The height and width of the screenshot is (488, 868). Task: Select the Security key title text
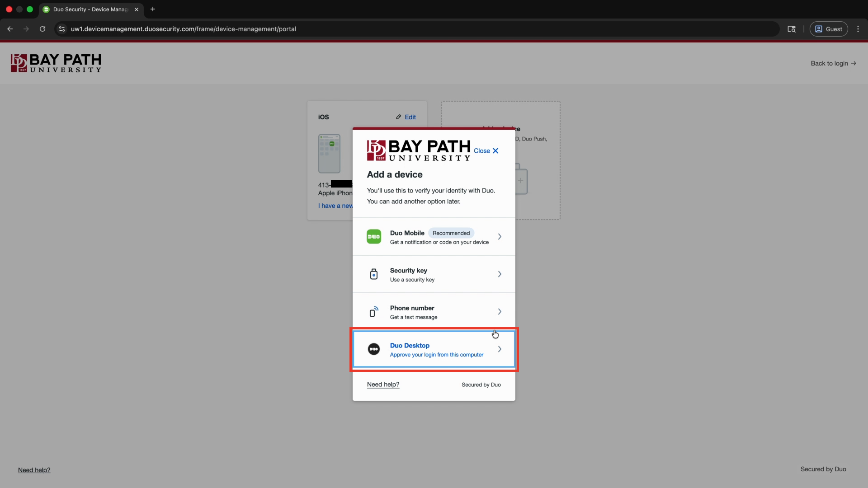pos(409,271)
